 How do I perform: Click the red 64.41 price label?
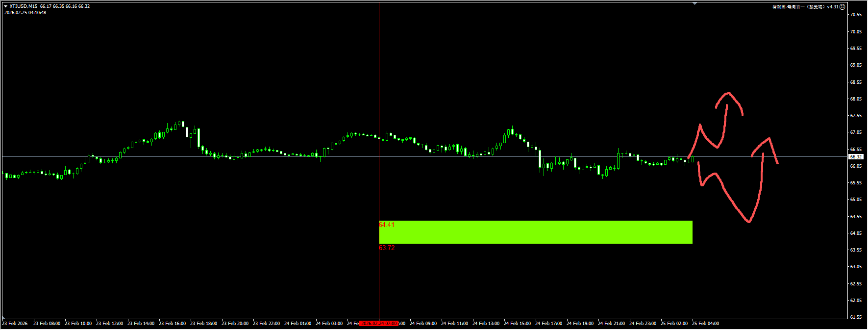(x=387, y=225)
